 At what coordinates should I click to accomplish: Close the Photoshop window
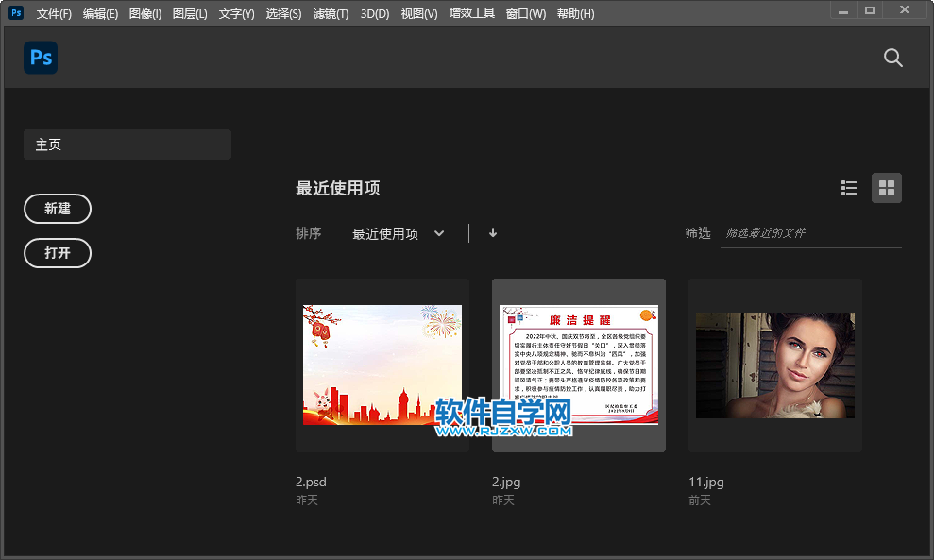click(x=904, y=10)
